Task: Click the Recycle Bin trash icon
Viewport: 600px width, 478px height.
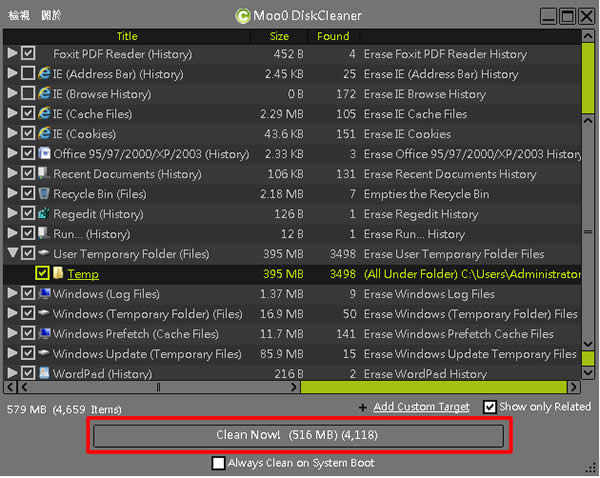Action: tap(44, 193)
